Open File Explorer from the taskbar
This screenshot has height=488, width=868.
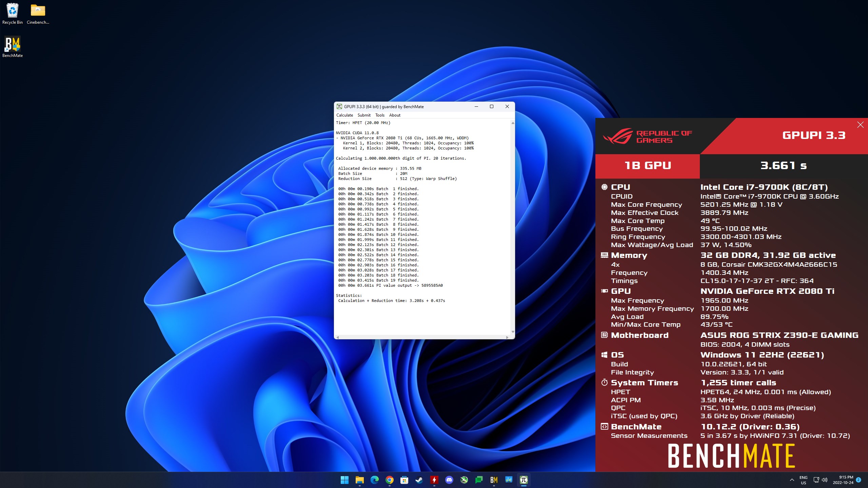359,480
